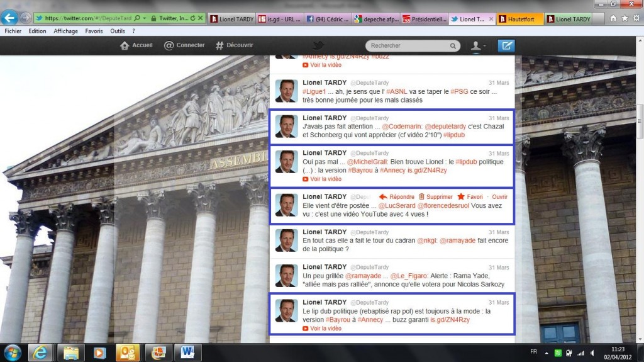This screenshot has width=644, height=362.
Task: Open the profile account dropdown
Action: pyautogui.click(x=478, y=46)
